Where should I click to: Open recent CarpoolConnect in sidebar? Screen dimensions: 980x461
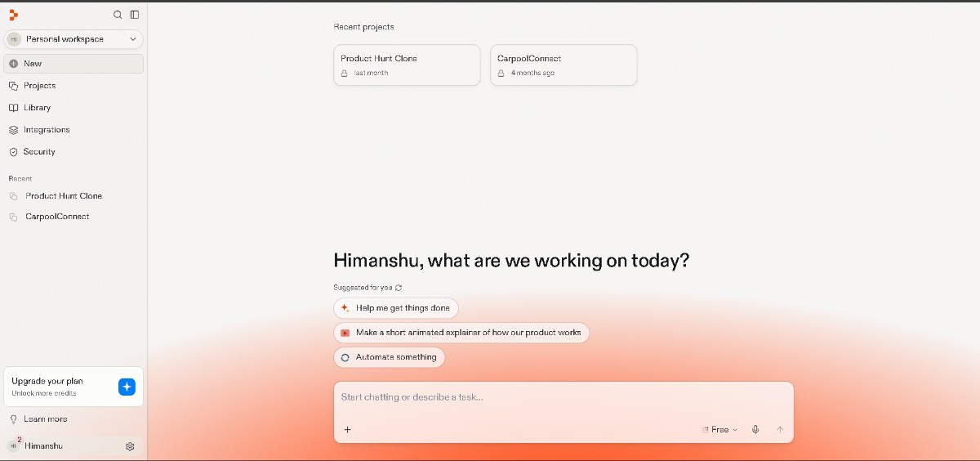73,217
